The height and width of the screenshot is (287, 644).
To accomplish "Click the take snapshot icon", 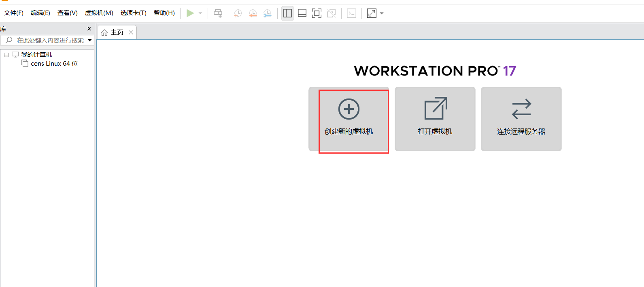I will (238, 13).
